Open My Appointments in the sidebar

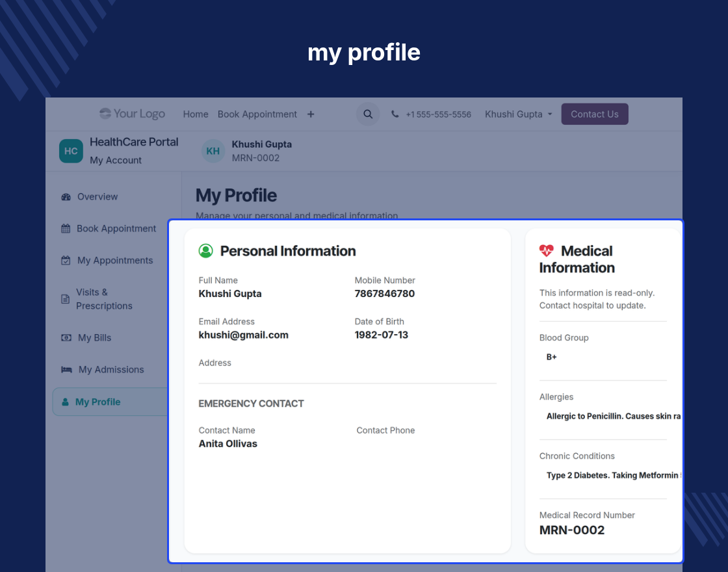(115, 261)
